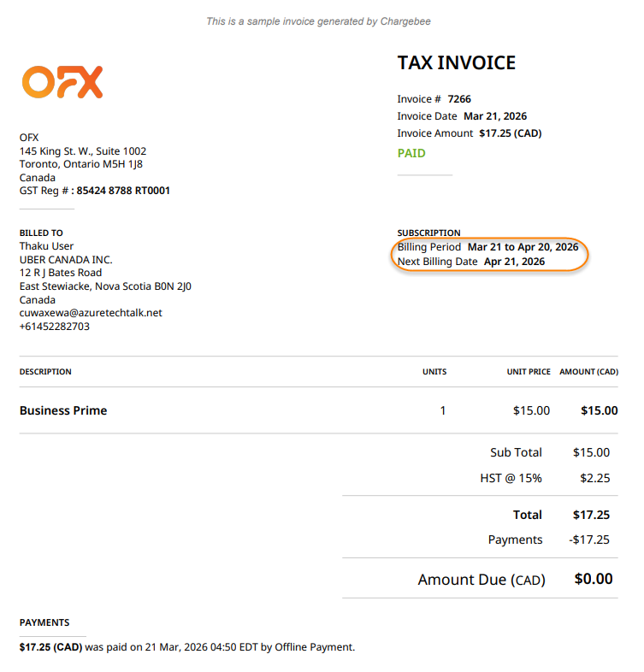Screen dimensions: 644x672
Task: Click the Next Billing Date value
Action: pyautogui.click(x=514, y=262)
